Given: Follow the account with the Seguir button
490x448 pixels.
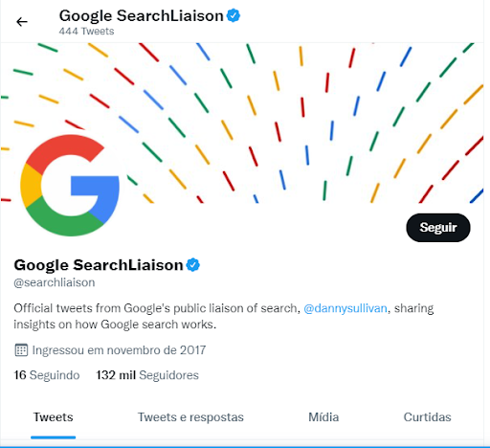Looking at the screenshot, I should pos(438,228).
